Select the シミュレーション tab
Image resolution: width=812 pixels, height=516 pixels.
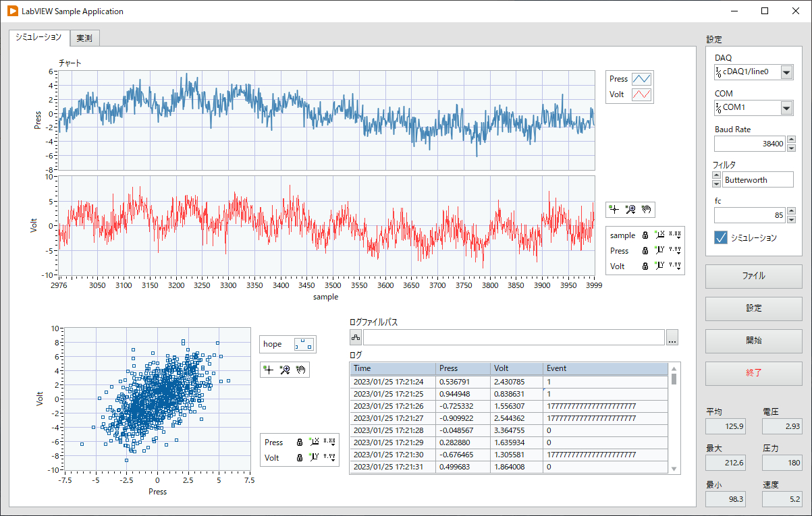tap(39, 38)
